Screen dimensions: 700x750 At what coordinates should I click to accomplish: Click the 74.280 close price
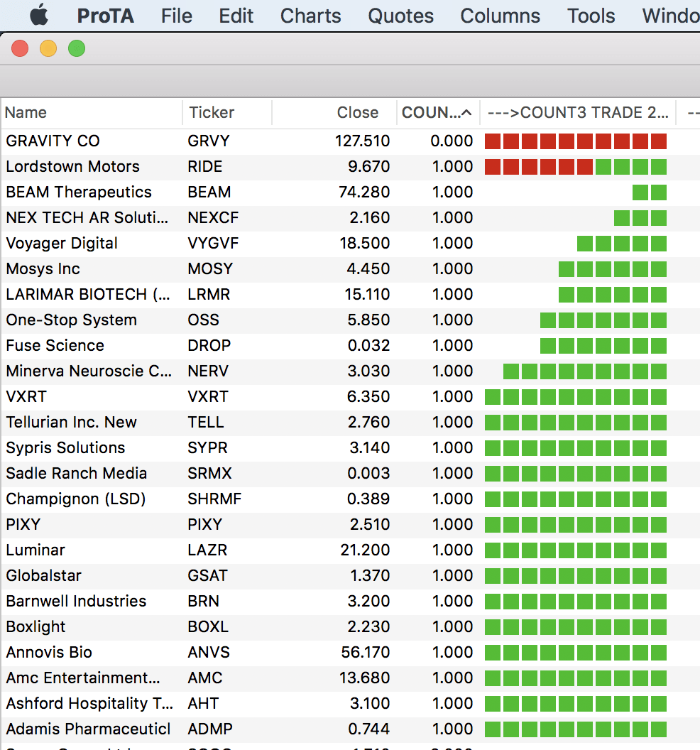tap(364, 192)
